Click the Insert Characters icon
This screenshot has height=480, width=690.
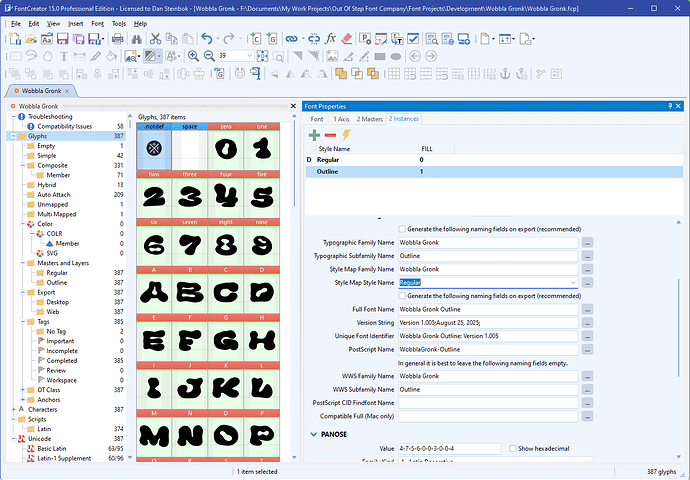[x=255, y=39]
